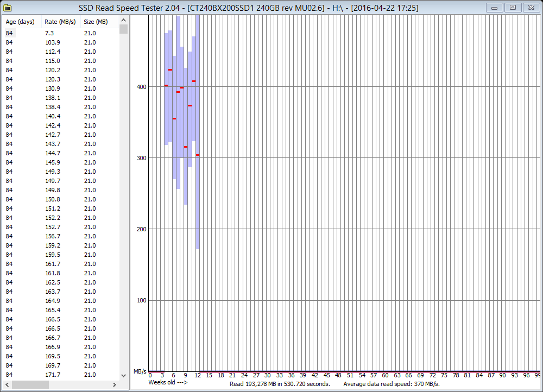
Task: Select the row with rate 161.8
Action: point(61,273)
